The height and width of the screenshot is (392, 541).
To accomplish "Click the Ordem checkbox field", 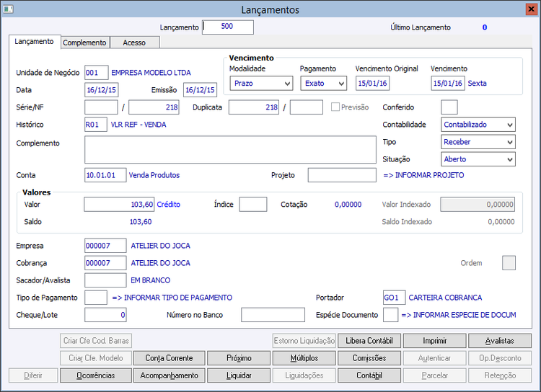I will click(x=509, y=263).
